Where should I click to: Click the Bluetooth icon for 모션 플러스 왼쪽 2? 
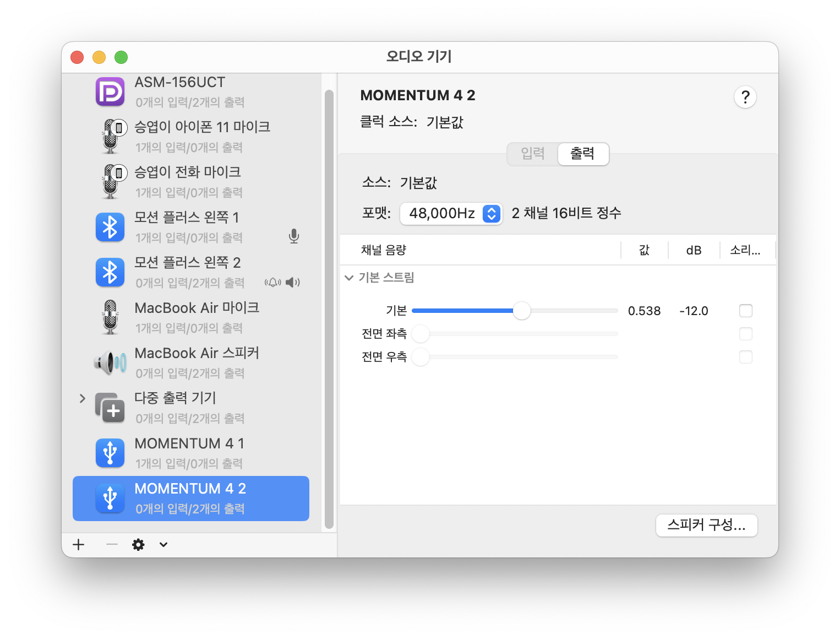coord(110,272)
